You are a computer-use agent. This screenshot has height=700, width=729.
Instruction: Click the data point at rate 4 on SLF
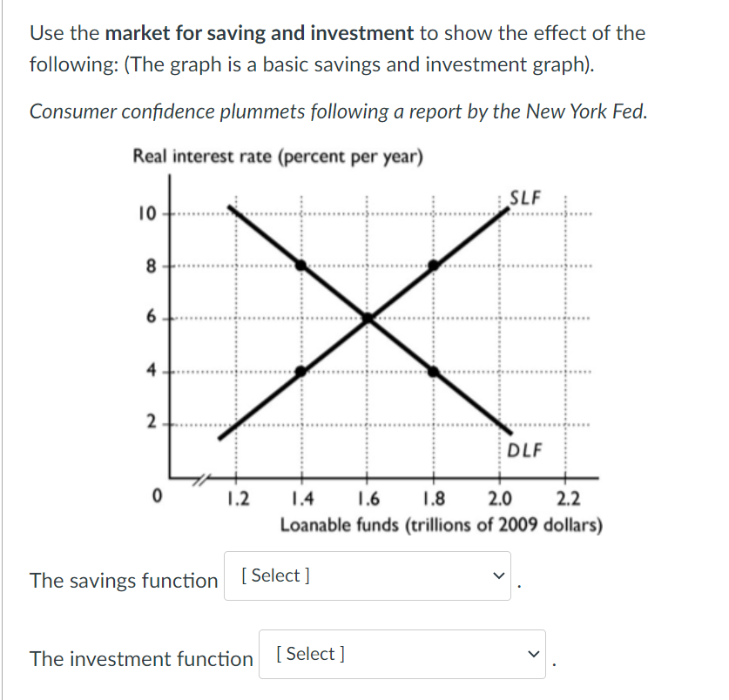click(x=300, y=370)
